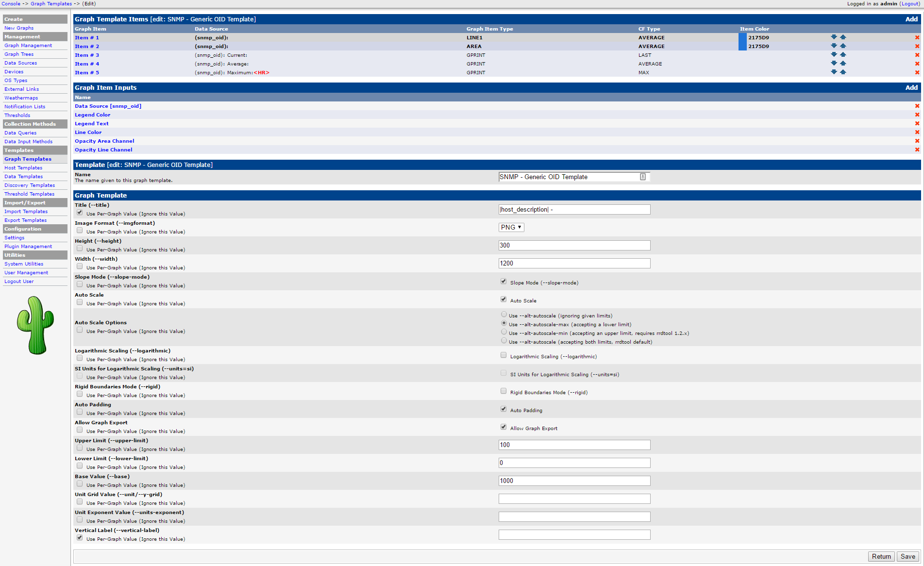The width and height of the screenshot is (924, 566).
Task: Add a new Graph Template Item
Action: pos(911,19)
